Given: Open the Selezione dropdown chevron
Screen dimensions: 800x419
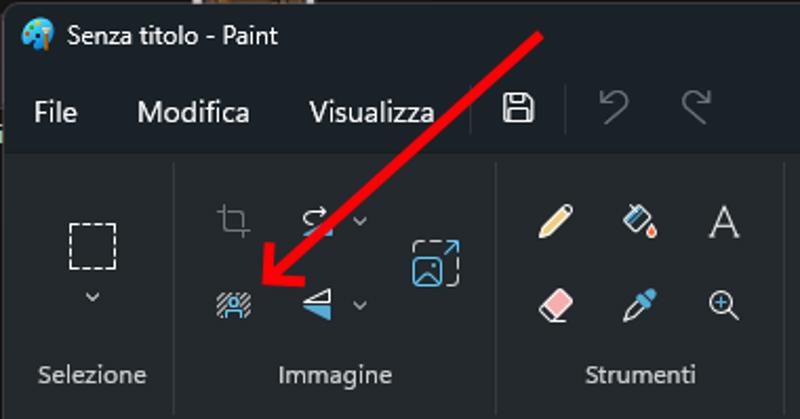Looking at the screenshot, I should tap(92, 297).
